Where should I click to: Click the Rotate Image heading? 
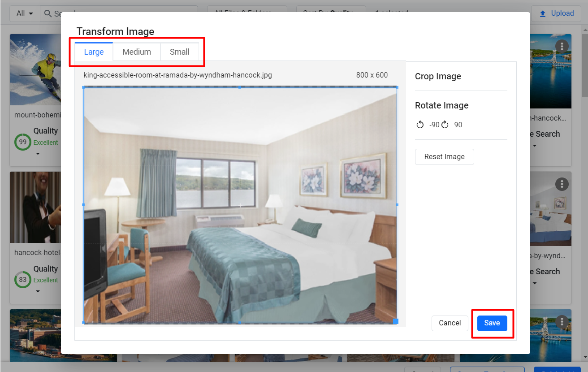(x=441, y=105)
